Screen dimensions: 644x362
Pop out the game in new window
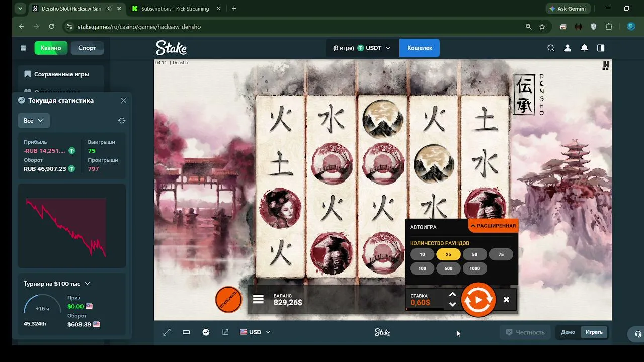(225, 332)
